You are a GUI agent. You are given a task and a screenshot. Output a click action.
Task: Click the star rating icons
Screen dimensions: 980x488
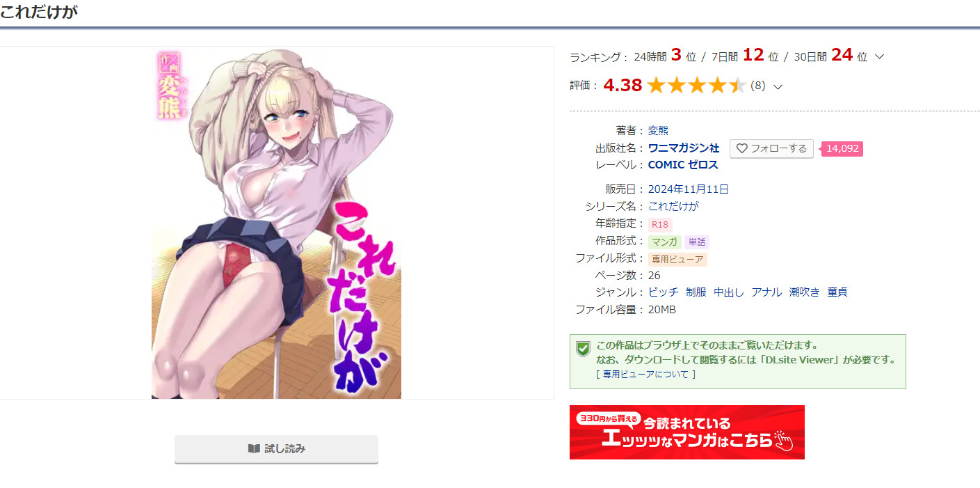(696, 86)
